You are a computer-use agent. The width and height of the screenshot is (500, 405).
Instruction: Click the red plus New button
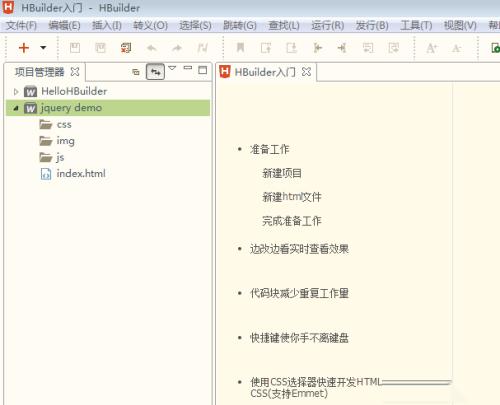tap(24, 48)
